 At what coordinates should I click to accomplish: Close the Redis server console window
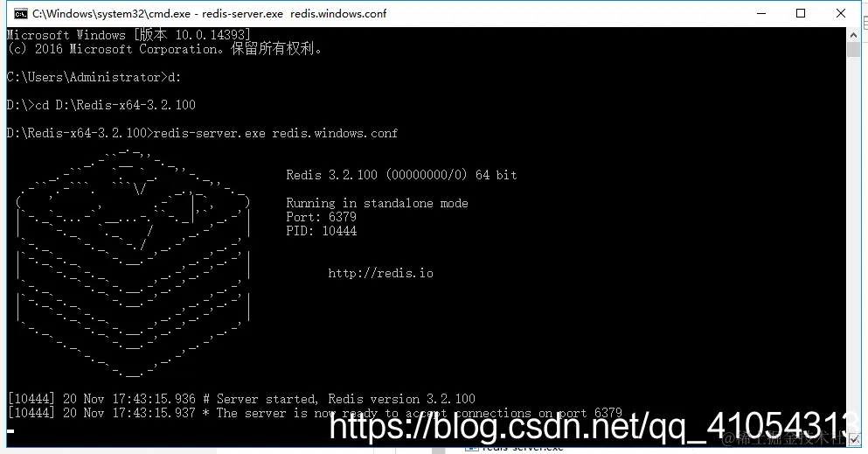[840, 13]
